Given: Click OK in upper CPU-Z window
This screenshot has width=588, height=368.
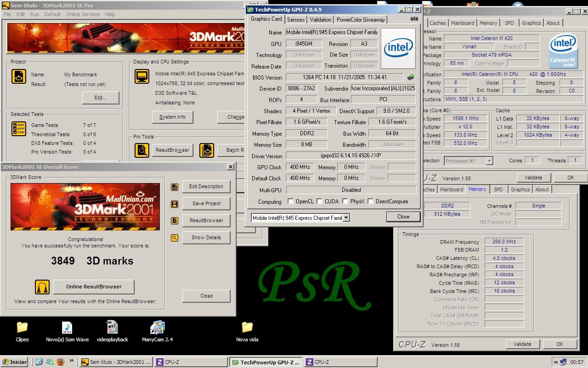Looking at the screenshot, I should 571,178.
